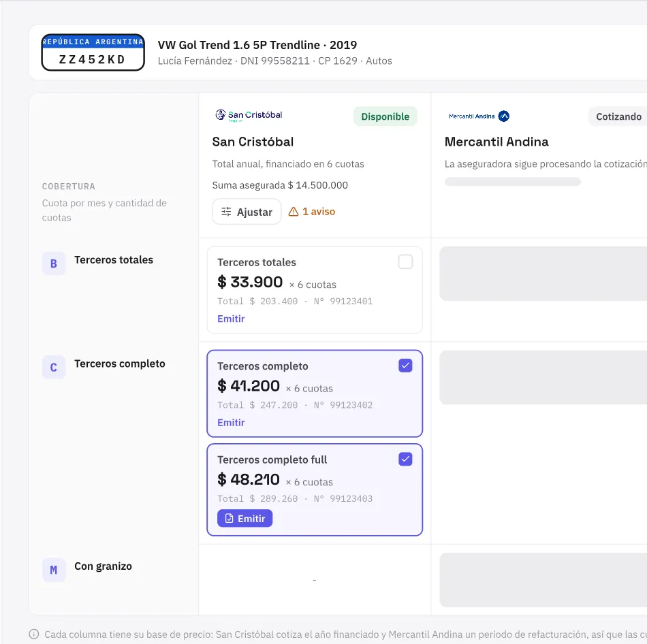
Task: Click the Emitir link under Terceros totales
Action: [x=231, y=319]
